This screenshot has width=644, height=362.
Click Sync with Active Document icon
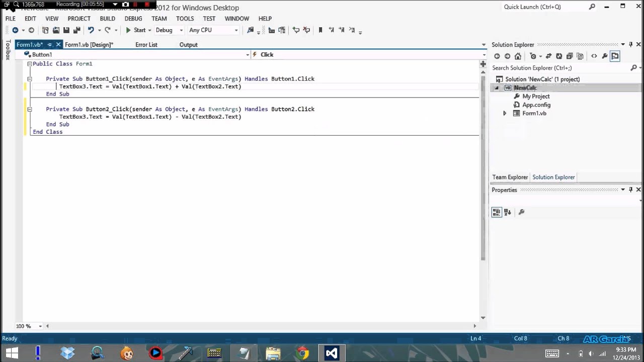tap(548, 56)
